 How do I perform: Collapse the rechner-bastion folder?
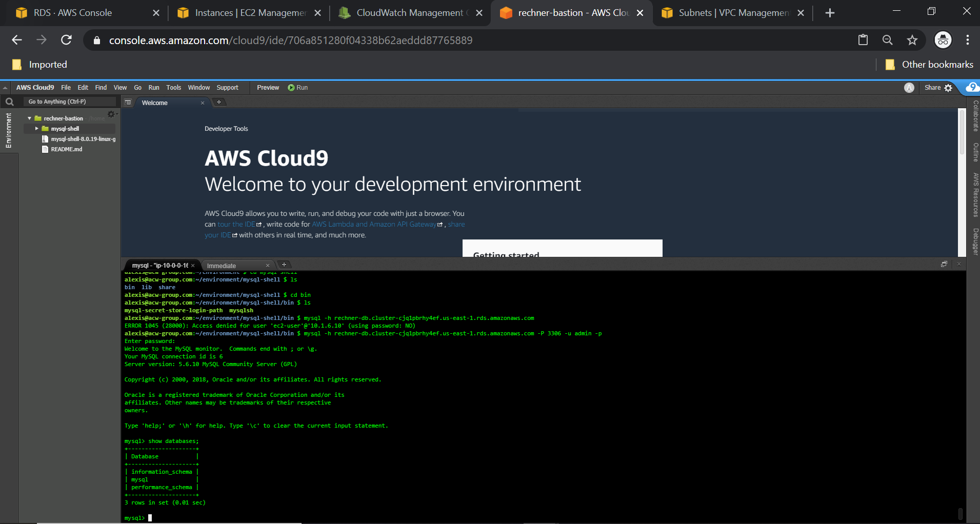[29, 118]
